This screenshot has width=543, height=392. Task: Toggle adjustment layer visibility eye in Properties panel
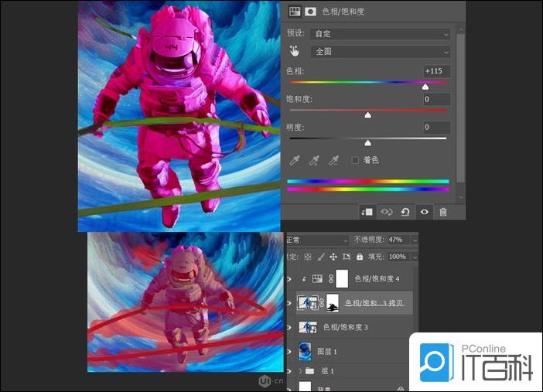[x=424, y=212]
